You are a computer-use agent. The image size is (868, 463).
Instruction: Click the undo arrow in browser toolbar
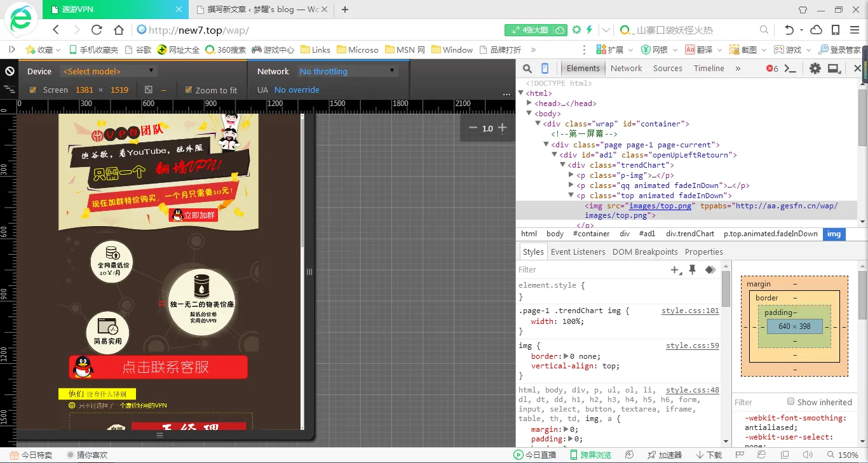pyautogui.click(x=789, y=30)
